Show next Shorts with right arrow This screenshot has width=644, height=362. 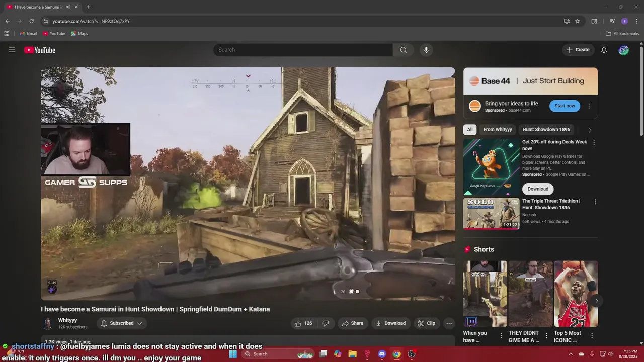(596, 301)
